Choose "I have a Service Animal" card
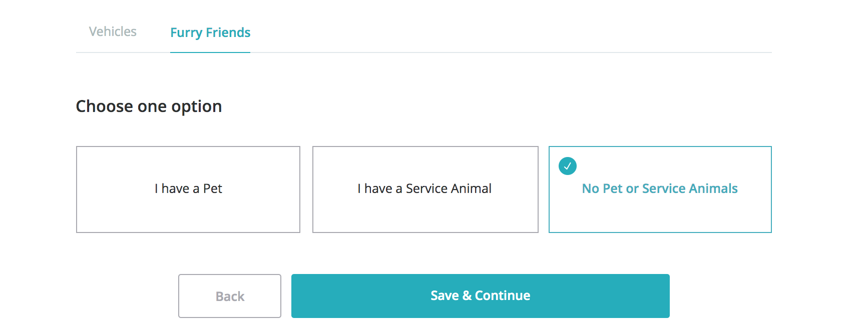Viewport: 868px width, 336px height. [425, 189]
